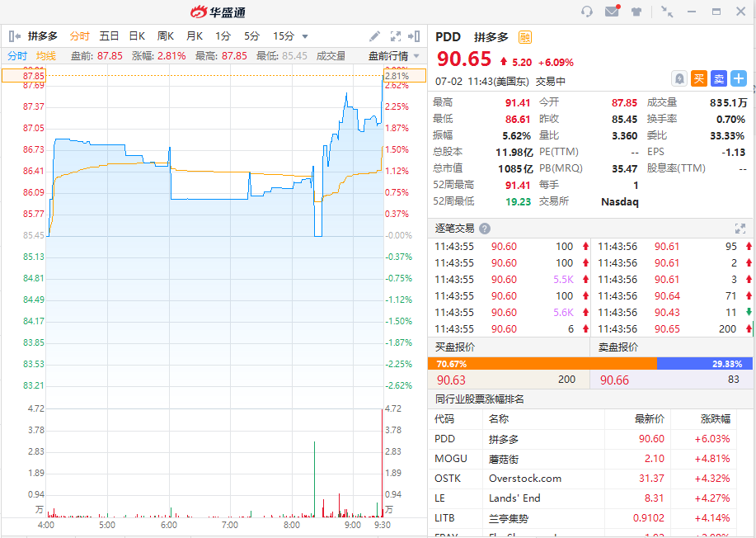Click the 52周最高 value 91.41

coord(518,186)
